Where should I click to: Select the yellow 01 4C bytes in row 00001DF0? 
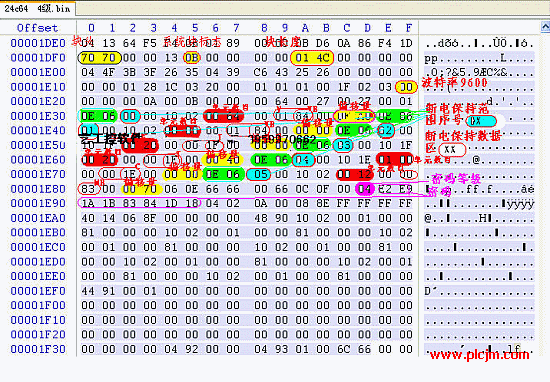[x=312, y=58]
